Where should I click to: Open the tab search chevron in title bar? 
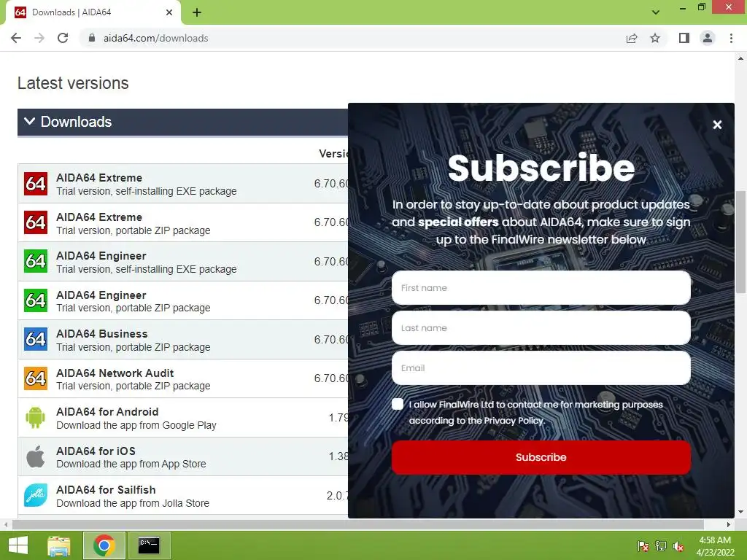(656, 12)
